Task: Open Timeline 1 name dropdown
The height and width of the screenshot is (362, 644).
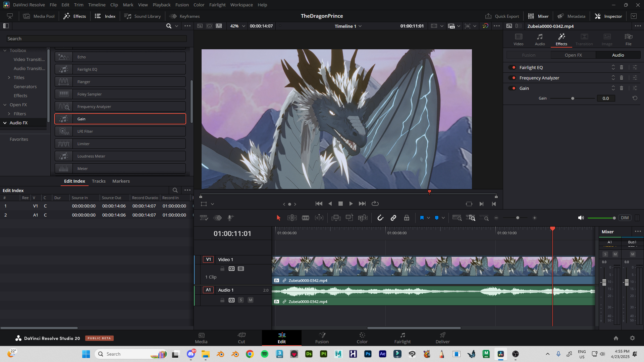Action: coord(348,26)
